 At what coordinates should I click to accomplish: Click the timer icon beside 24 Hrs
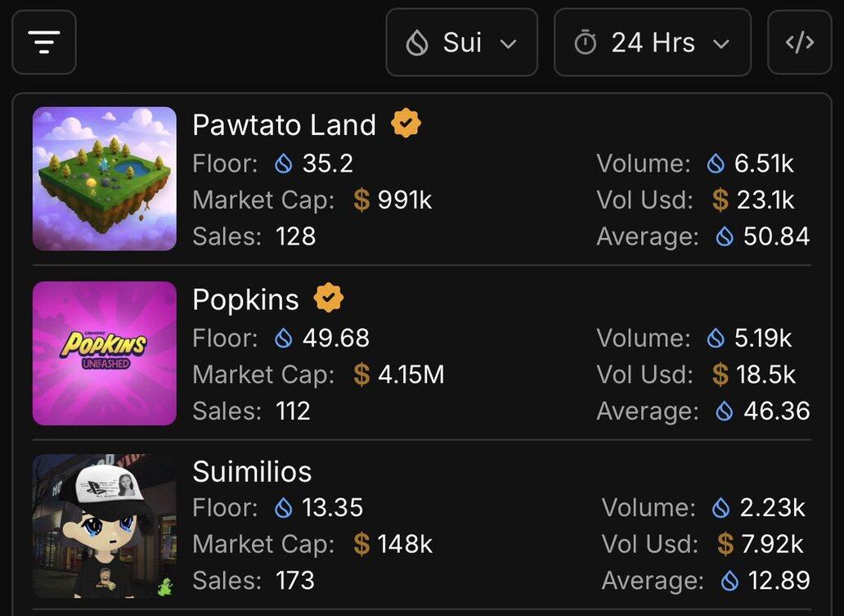[x=586, y=43]
